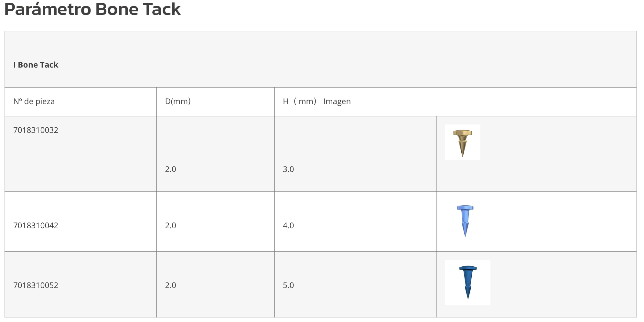The height and width of the screenshot is (322, 644).
Task: Click the pointed tip of the gold tack
Action: coord(463,154)
